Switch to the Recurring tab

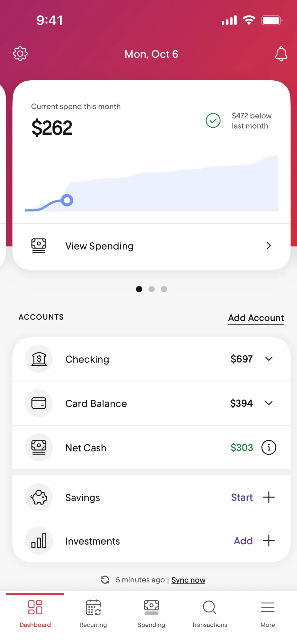coord(93,613)
